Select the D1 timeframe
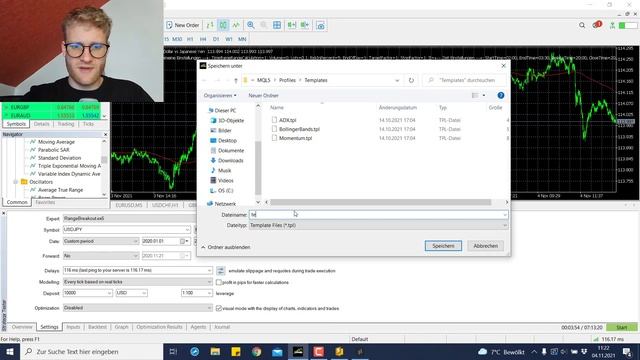The width and height of the screenshot is (640, 360). click(x=216, y=39)
